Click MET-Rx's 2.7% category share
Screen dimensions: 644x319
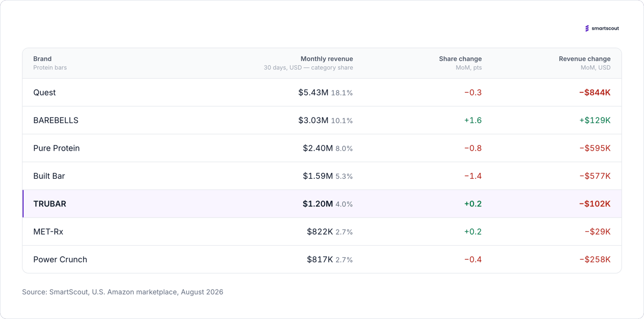(x=344, y=232)
